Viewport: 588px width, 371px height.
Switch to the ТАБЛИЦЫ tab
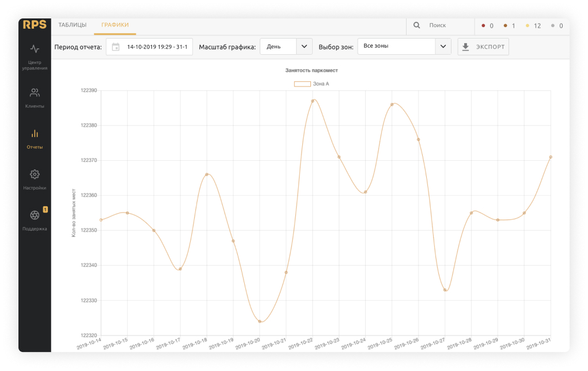pos(73,25)
